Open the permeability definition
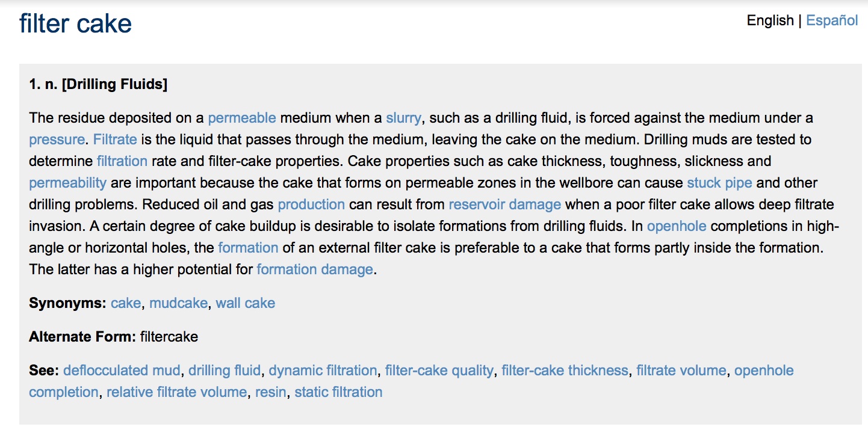This screenshot has width=868, height=427. (x=67, y=183)
